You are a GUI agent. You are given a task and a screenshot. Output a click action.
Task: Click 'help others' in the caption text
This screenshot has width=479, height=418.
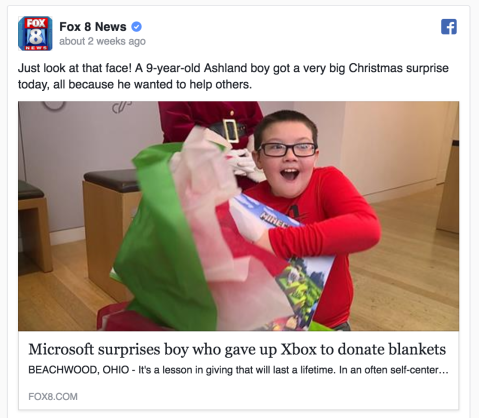(220, 84)
